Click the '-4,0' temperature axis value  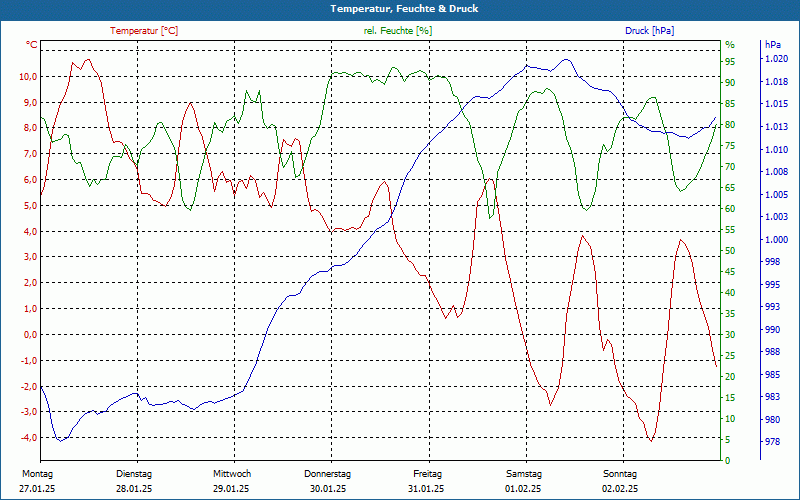(x=29, y=438)
